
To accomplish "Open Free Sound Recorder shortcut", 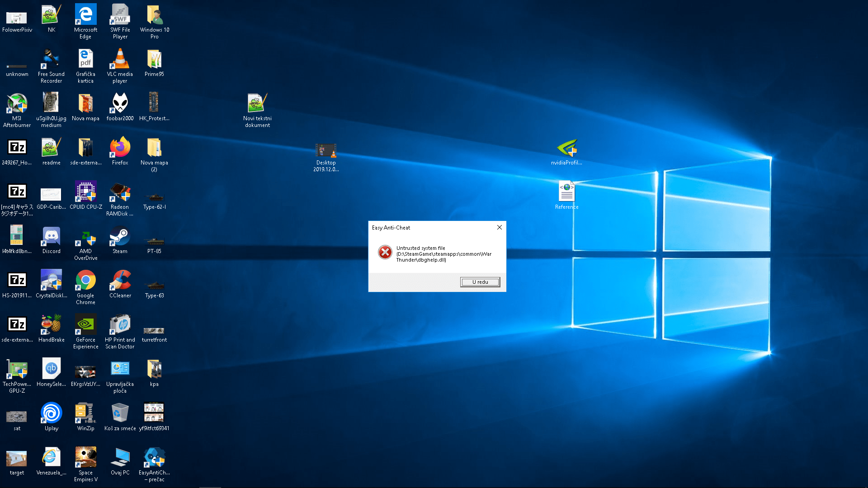I will 51,66.
